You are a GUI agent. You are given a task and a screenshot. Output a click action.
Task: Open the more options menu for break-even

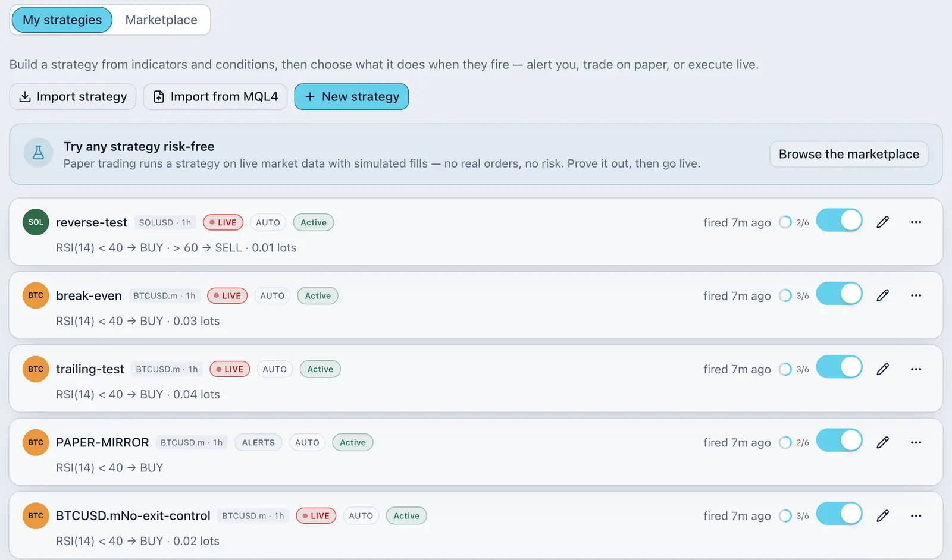pyautogui.click(x=916, y=295)
